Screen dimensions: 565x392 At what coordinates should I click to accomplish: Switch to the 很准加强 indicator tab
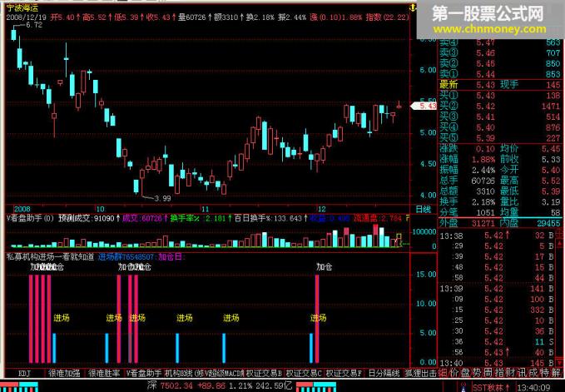click(64, 373)
